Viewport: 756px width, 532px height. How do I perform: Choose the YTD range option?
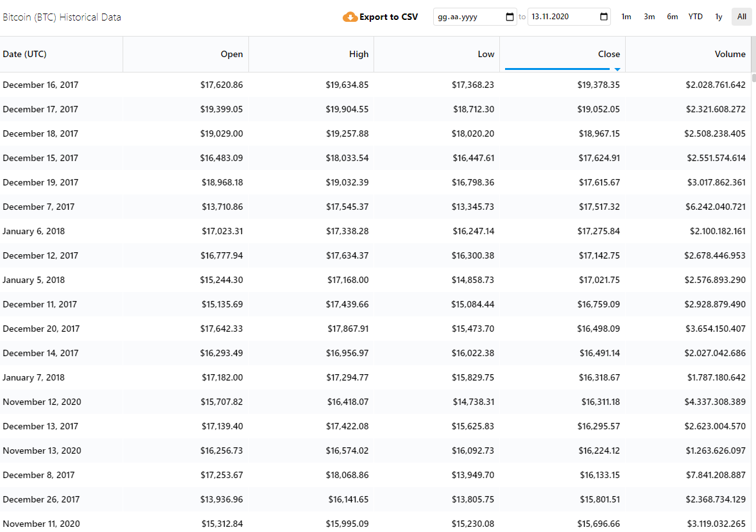[x=696, y=17]
